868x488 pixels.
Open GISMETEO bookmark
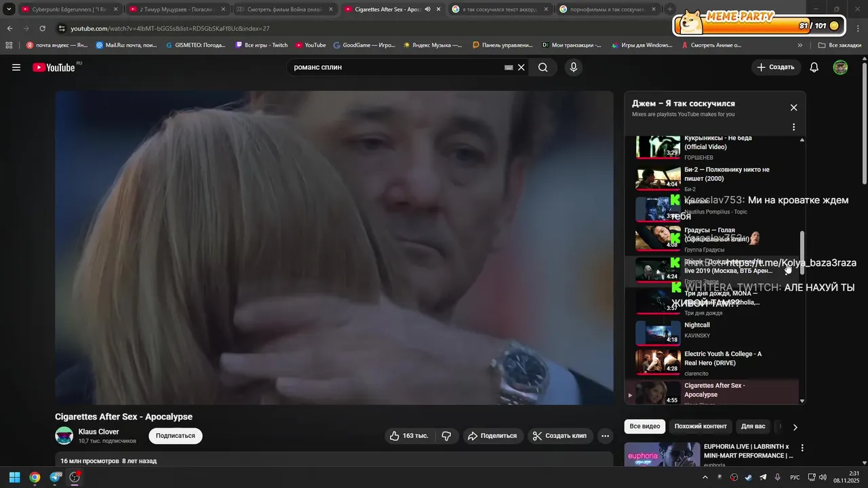click(x=195, y=45)
